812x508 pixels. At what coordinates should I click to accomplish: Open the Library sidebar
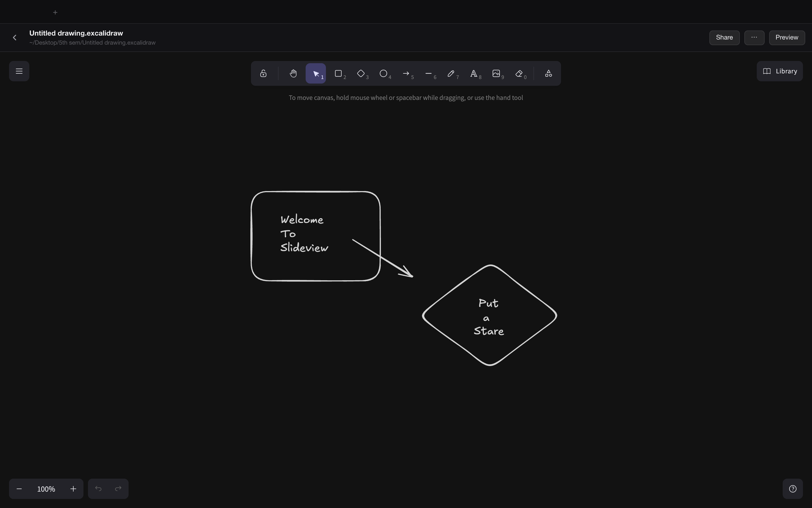(x=780, y=71)
